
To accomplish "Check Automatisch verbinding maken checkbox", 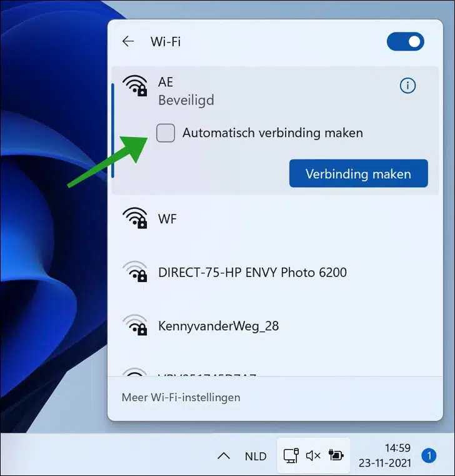I will [166, 133].
